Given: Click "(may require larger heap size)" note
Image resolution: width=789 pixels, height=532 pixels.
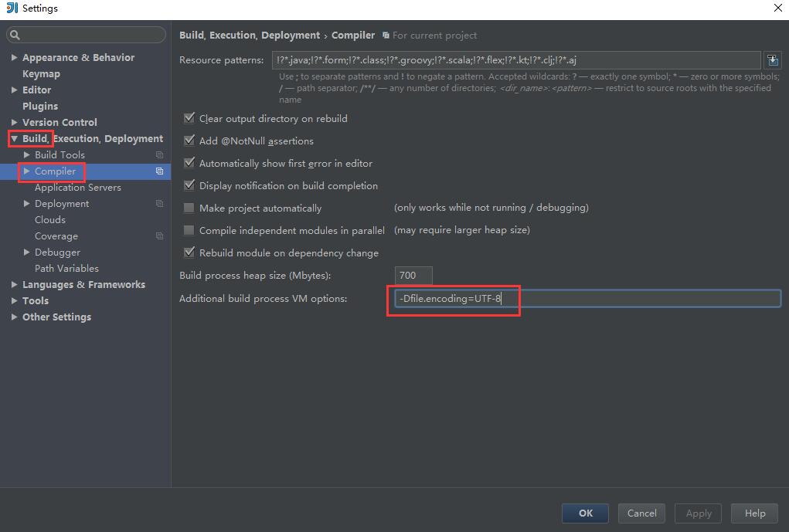Looking at the screenshot, I should coord(462,230).
